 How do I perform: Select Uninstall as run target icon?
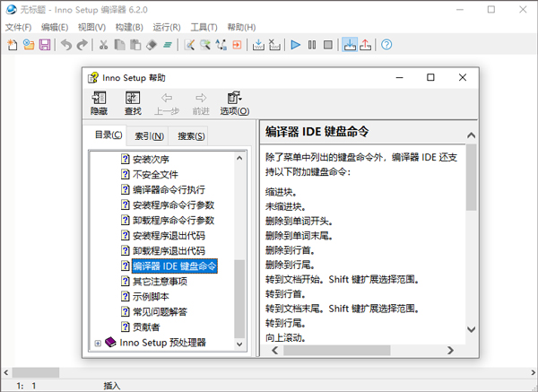pyautogui.click(x=366, y=45)
